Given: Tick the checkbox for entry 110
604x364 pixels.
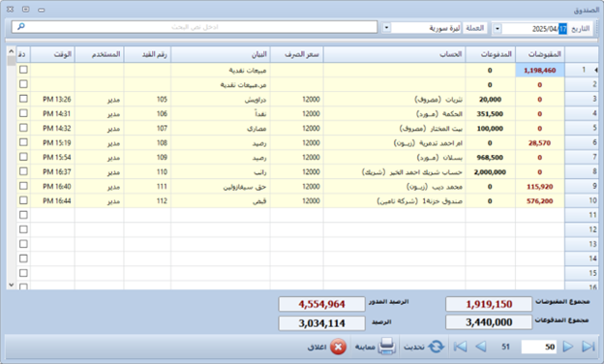Looking at the screenshot, I should (x=23, y=171).
